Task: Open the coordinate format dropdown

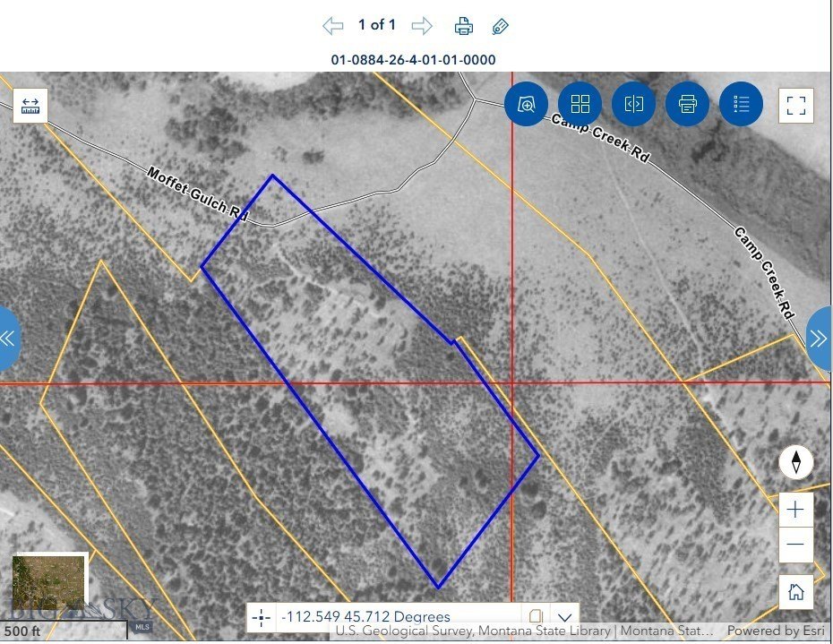Action: pyautogui.click(x=564, y=617)
